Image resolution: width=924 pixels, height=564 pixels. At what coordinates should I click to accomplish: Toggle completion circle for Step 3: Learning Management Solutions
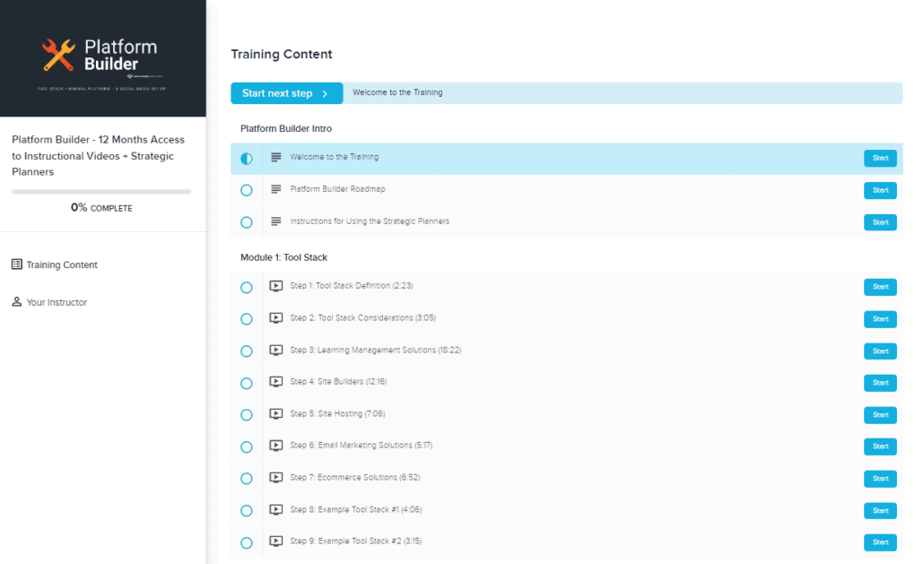click(247, 351)
